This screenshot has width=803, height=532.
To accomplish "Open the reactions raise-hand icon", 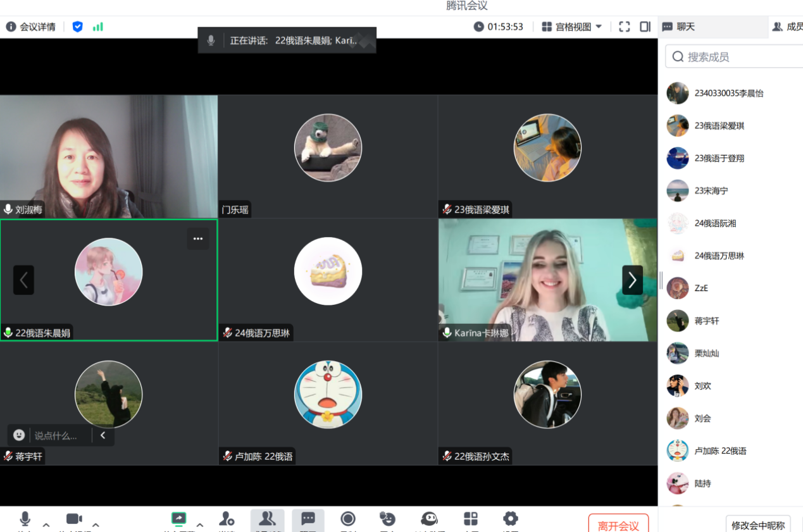I will click(387, 519).
